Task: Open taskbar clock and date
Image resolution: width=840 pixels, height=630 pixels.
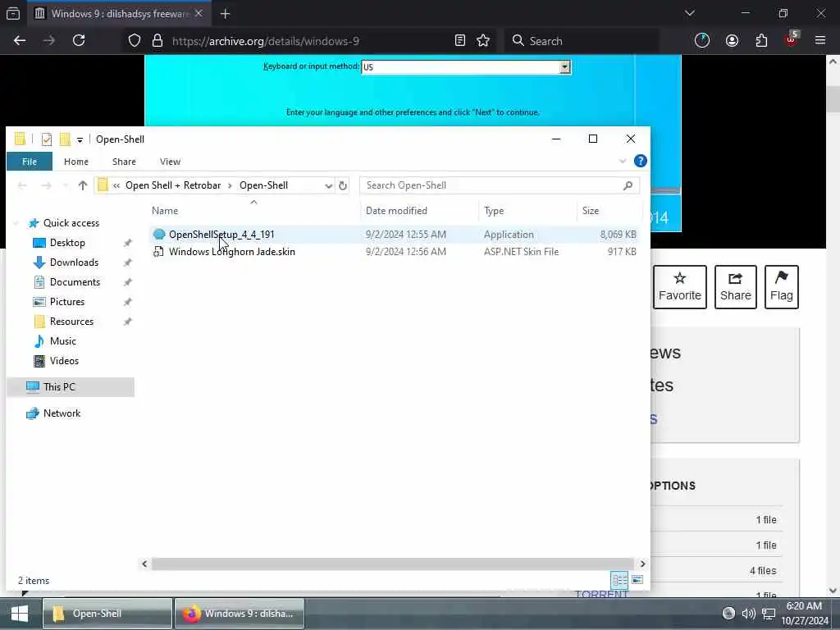Action: coord(805,614)
